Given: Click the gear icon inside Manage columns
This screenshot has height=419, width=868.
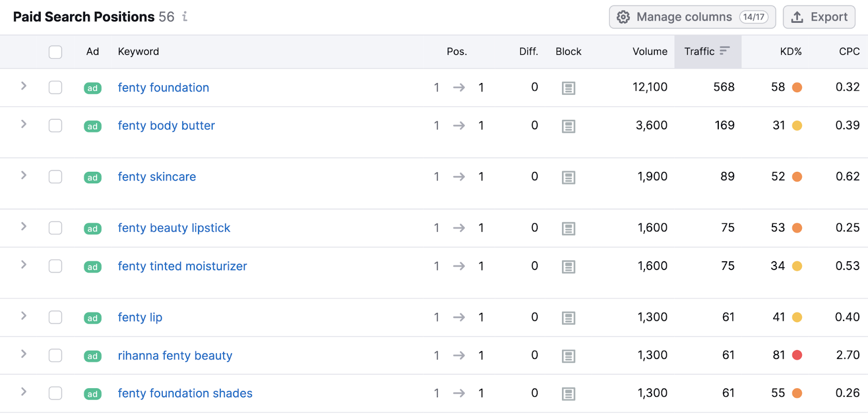Looking at the screenshot, I should coord(623,17).
